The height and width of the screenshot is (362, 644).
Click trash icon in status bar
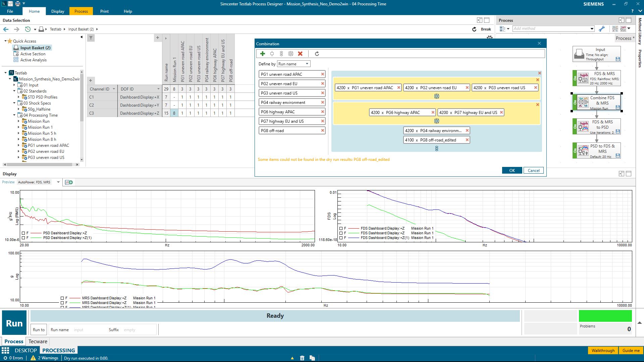pyautogui.click(x=302, y=358)
